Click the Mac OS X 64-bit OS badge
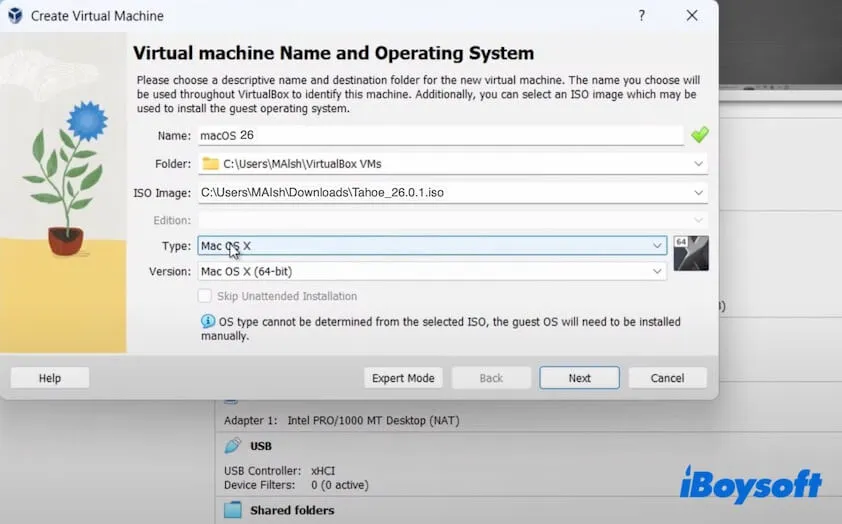This screenshot has height=524, width=842. click(691, 254)
